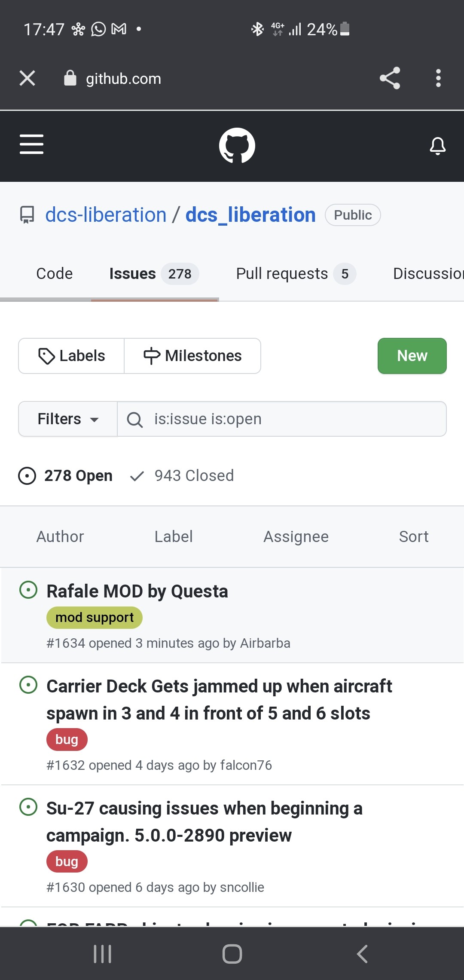The width and height of the screenshot is (464, 980).
Task: Show the 943 Closed issues
Action: point(182,476)
